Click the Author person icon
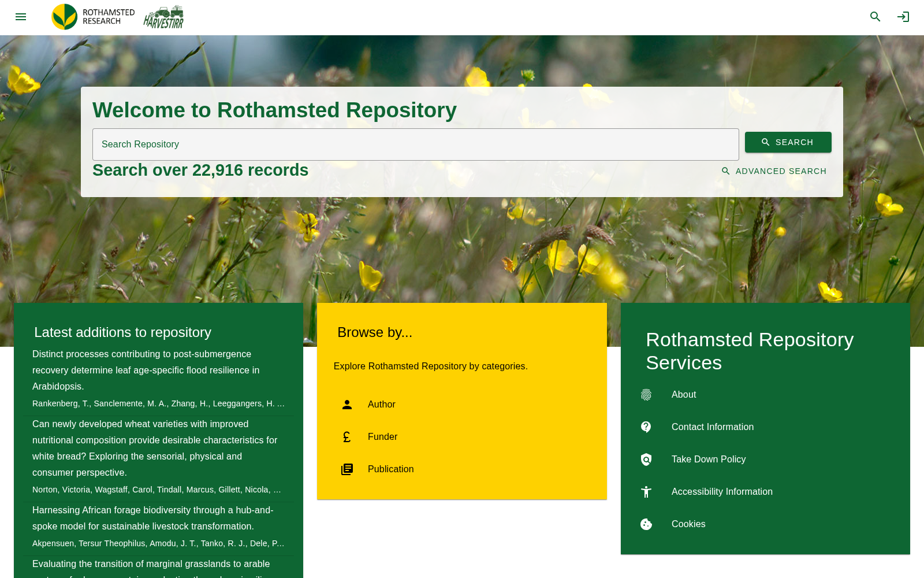This screenshot has width=924, height=578. (x=347, y=405)
